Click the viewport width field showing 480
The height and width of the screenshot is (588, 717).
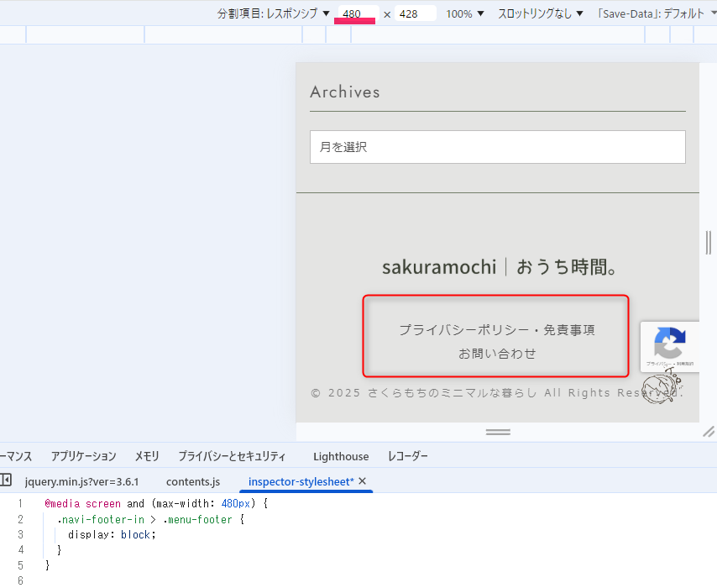point(357,13)
